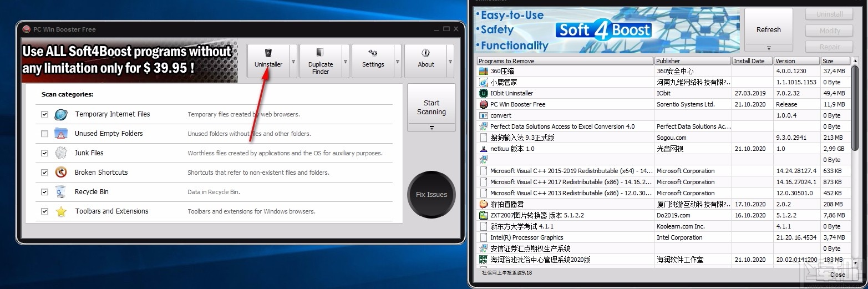Click the 2,99 GB size cell
Screen dimensions: 868x289
point(835,149)
